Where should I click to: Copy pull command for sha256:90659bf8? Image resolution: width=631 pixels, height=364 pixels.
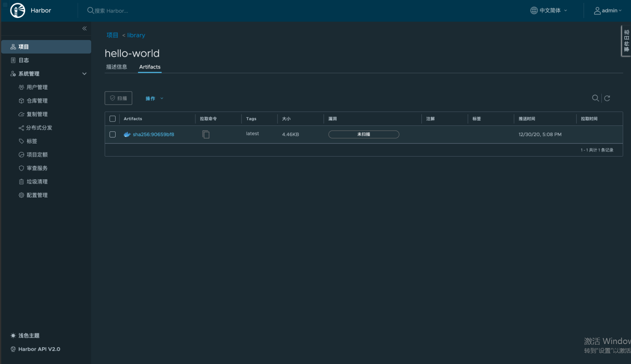(x=206, y=135)
